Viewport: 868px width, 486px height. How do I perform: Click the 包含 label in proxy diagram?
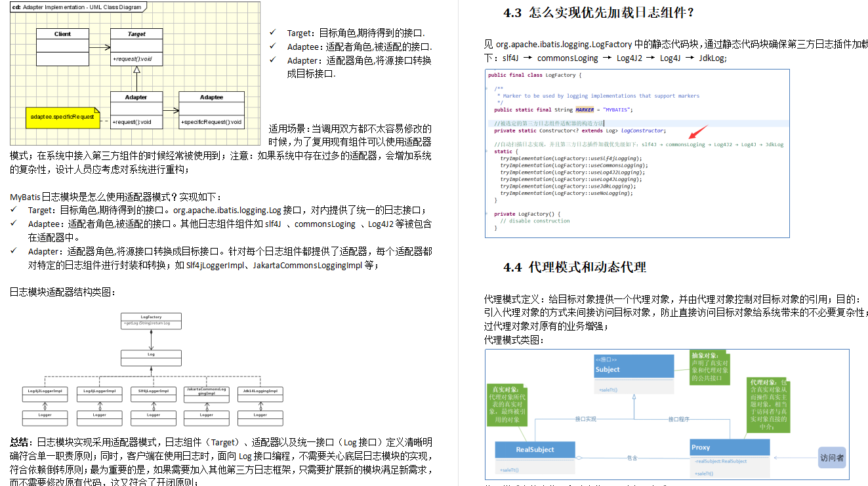pyautogui.click(x=632, y=458)
